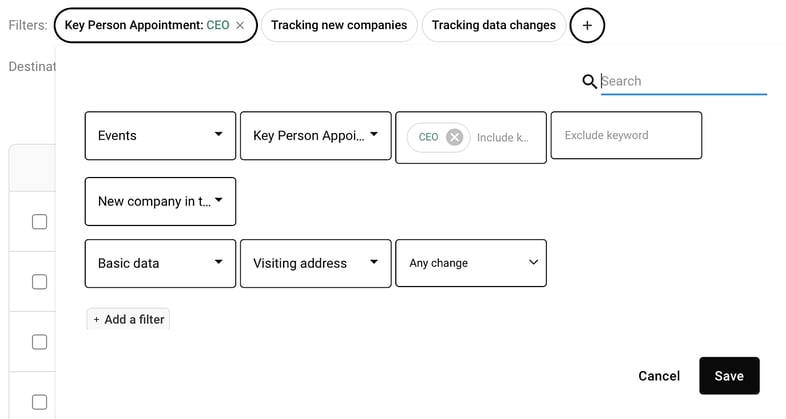Screen dimensions: 786x419
Task: Select the Tracking new companies filter chip
Action: point(339,25)
